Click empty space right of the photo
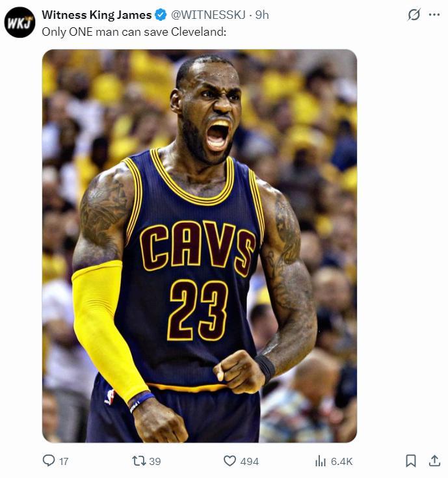Image resolution: width=448 pixels, height=478 pixels. [401, 247]
